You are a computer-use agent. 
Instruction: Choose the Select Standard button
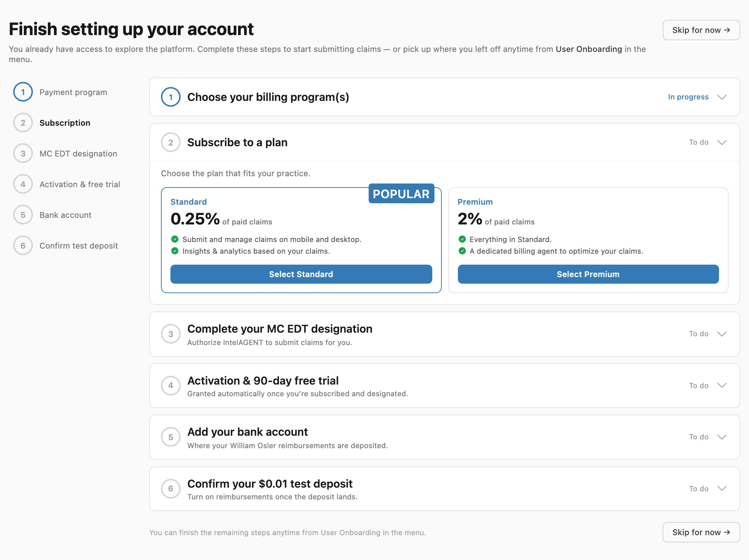tap(301, 274)
